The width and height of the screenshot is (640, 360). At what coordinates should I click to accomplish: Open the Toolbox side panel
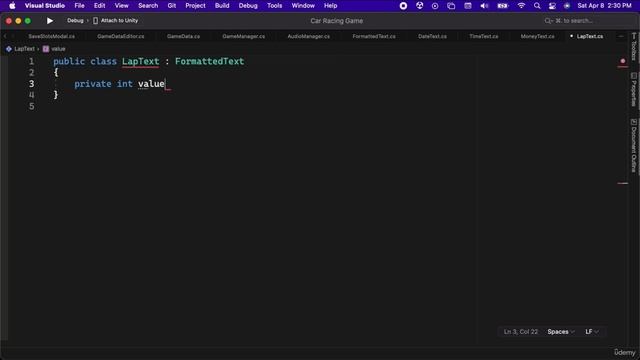[633, 47]
